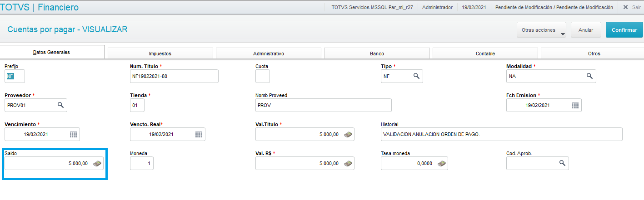
Task: Click the Historial text field
Action: 501,134
